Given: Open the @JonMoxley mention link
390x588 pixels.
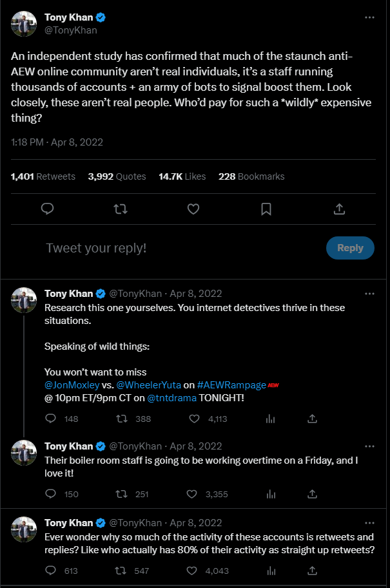Looking at the screenshot, I should pyautogui.click(x=71, y=384).
